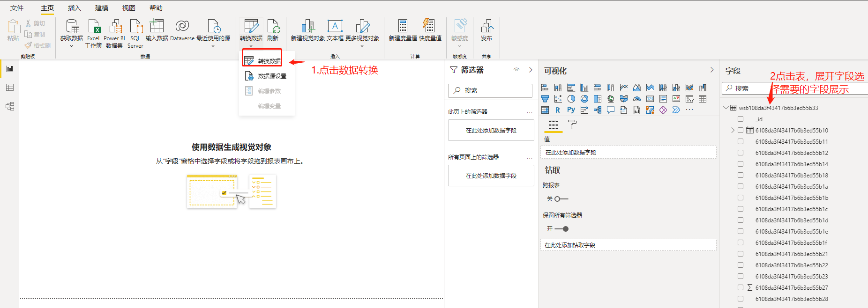868x308 pixels.
Task: Click 转换数据 in the dropdown menu
Action: click(x=269, y=61)
